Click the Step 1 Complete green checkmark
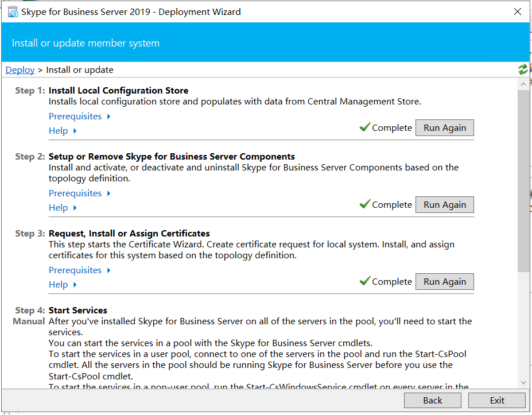The height and width of the screenshot is (415, 532). tap(365, 127)
